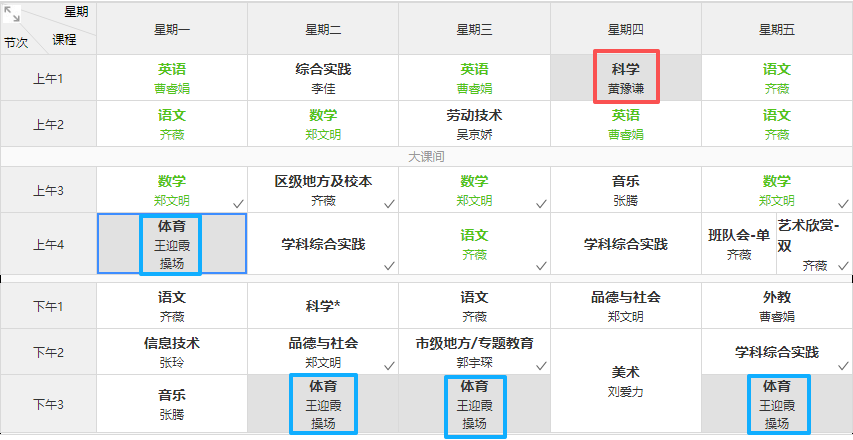Toggle checkmark in 市级地方/专题教育 cell
The image size is (853, 440).
point(541,366)
